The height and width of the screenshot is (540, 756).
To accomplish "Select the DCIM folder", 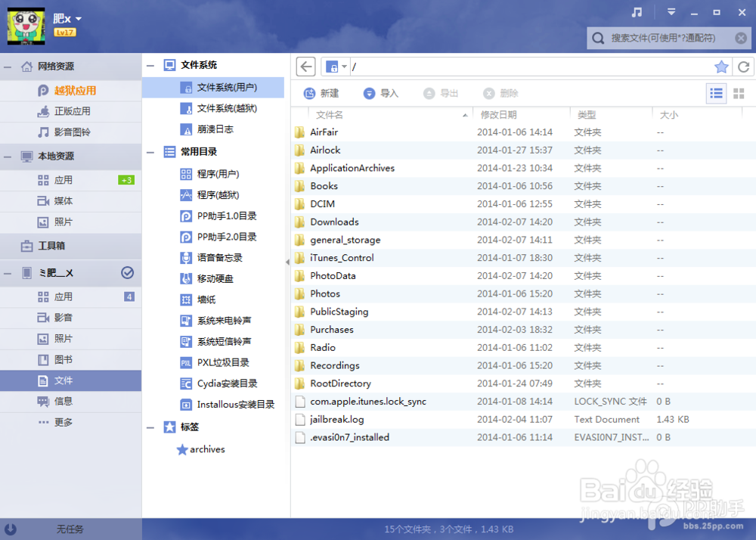I will [523, 204].
